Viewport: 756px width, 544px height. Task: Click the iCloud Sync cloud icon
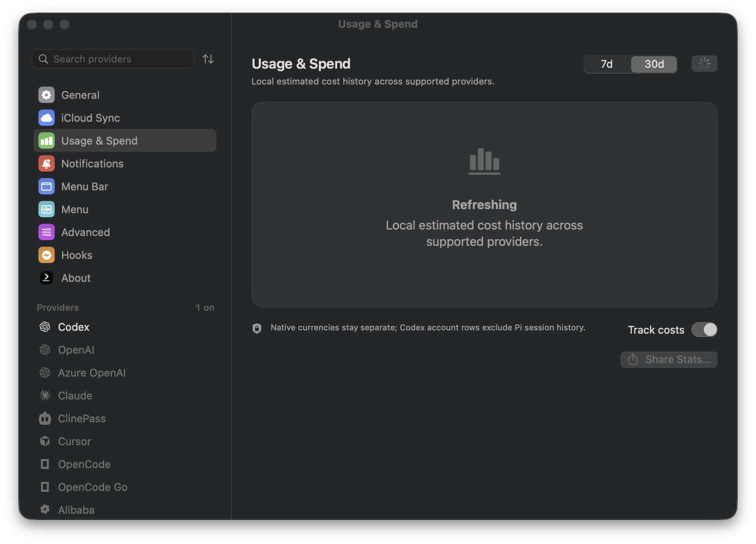[47, 118]
